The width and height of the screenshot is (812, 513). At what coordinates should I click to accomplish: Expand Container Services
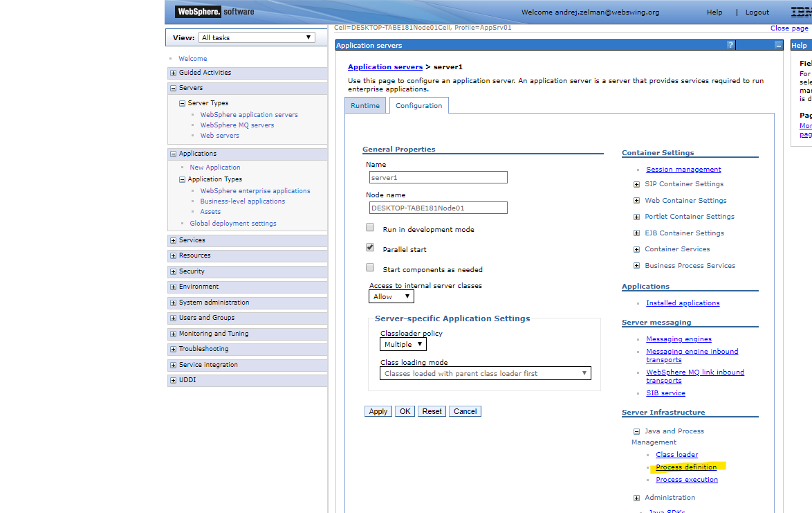[636, 250]
